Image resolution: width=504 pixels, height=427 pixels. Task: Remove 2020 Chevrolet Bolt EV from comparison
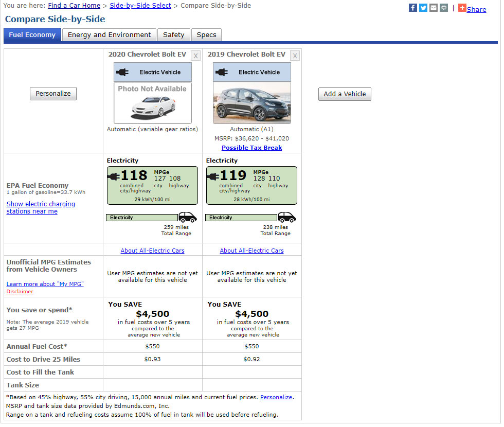tap(195, 56)
